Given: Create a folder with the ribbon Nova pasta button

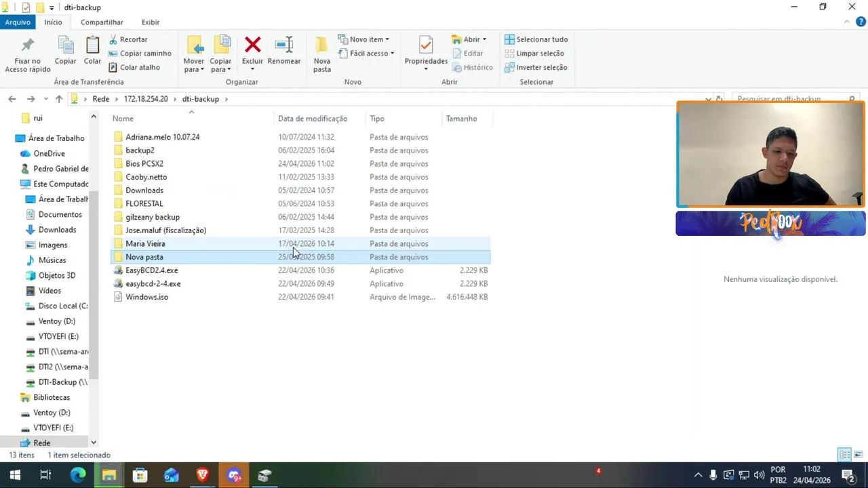Looking at the screenshot, I should (x=322, y=54).
